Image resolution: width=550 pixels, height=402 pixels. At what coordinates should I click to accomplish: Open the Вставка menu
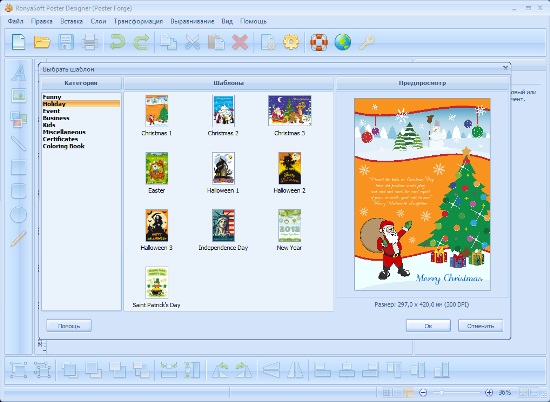[x=72, y=21]
